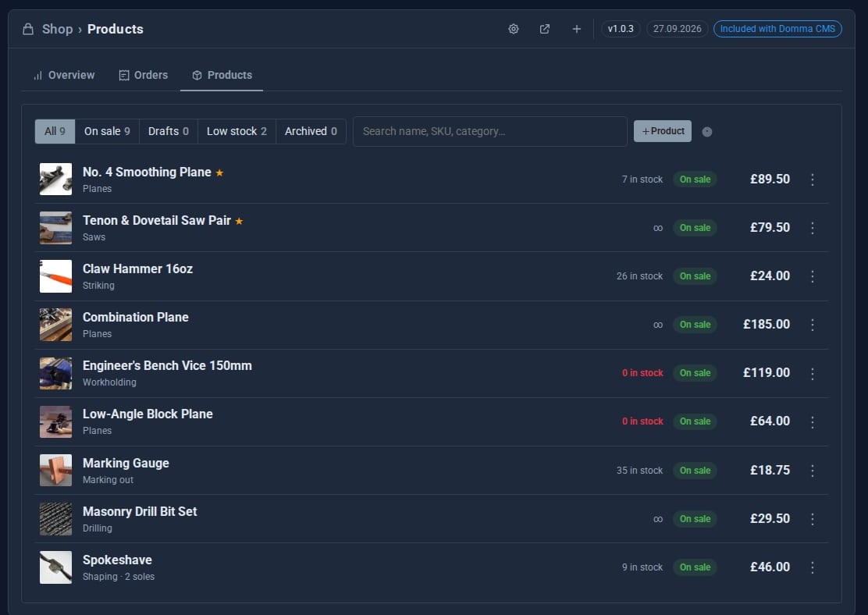Open more options for Spokeshave
The height and width of the screenshot is (615, 868).
click(812, 567)
